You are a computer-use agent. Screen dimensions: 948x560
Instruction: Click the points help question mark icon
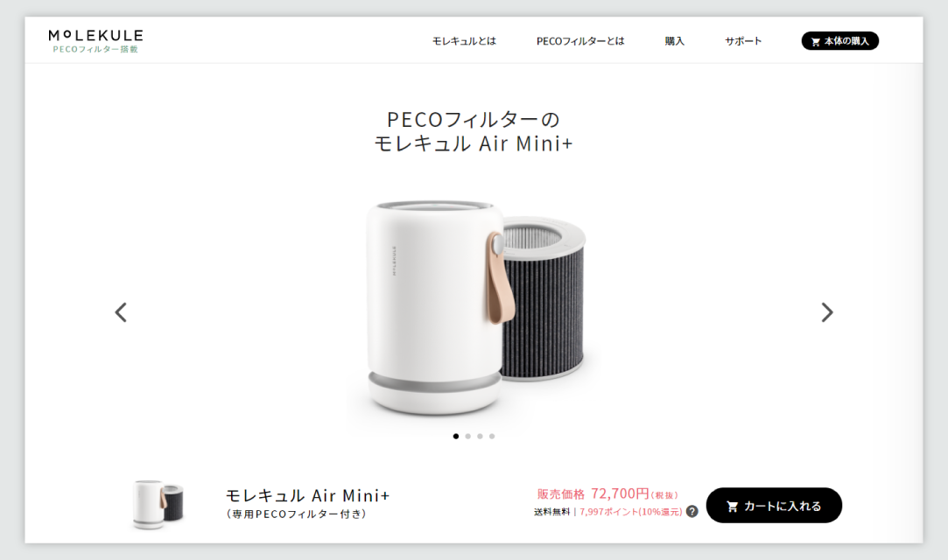click(692, 512)
